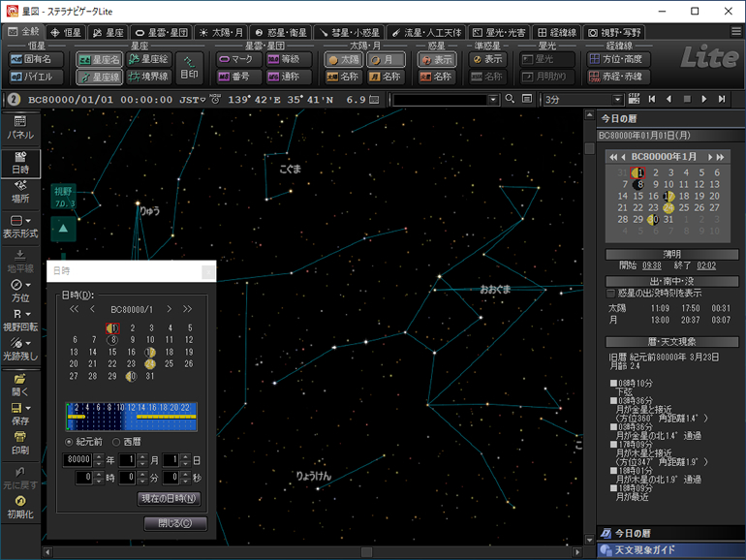The image size is (746, 560).
Task: Click the 初期化 reset icon
Action: coord(20,507)
